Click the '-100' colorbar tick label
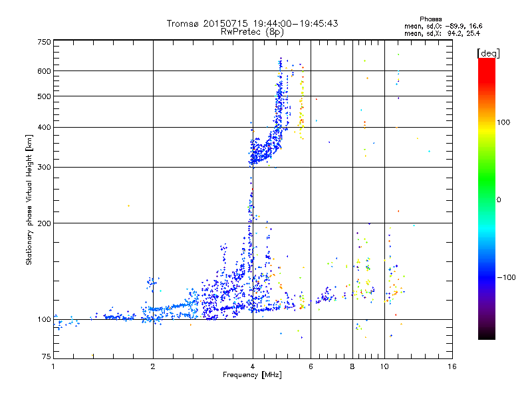The height and width of the screenshot is (399, 532). pos(506,277)
